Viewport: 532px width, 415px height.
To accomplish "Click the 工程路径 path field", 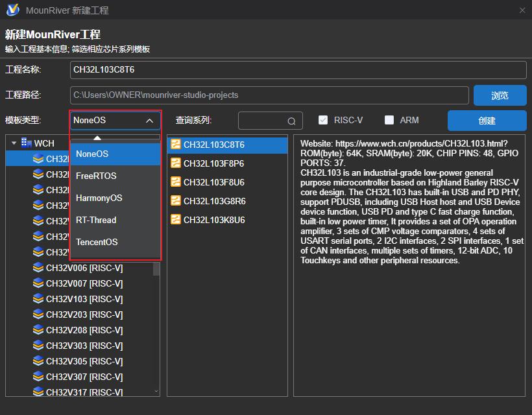I will coord(269,95).
